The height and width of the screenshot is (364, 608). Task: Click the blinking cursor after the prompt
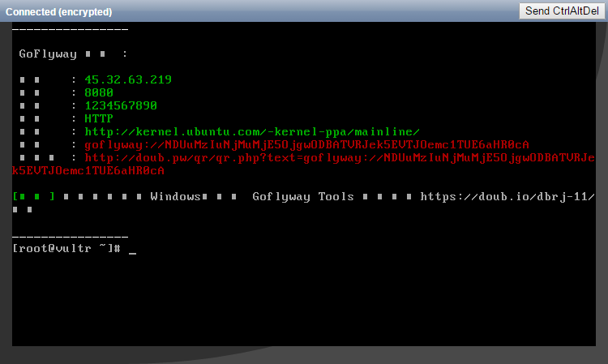pos(133,254)
